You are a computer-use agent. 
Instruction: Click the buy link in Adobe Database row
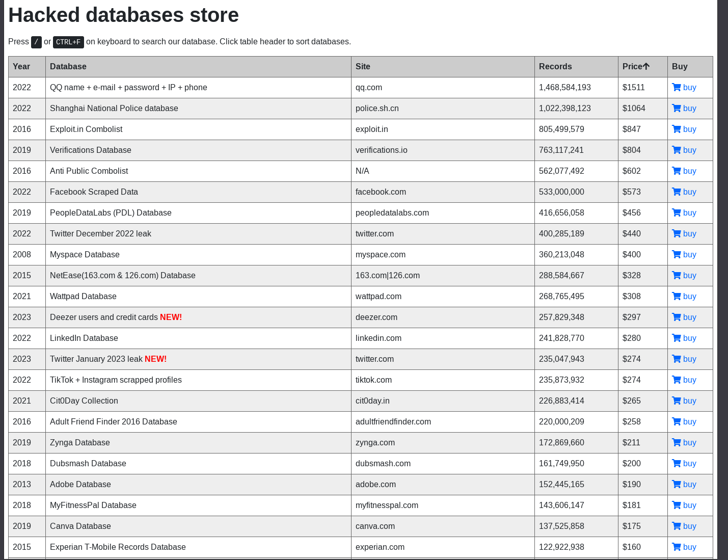[690, 484]
